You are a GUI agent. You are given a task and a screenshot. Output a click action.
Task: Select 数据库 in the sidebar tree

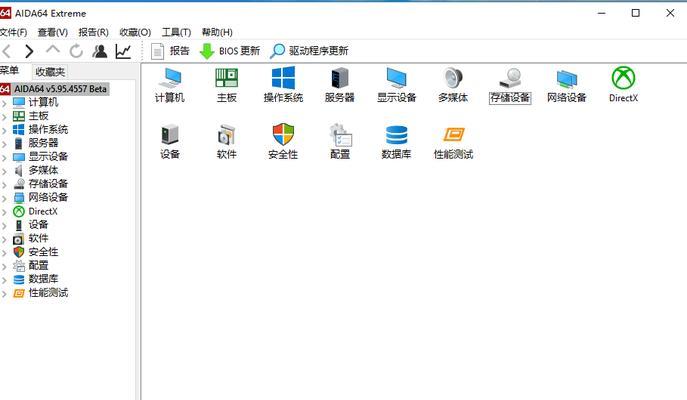[43, 279]
